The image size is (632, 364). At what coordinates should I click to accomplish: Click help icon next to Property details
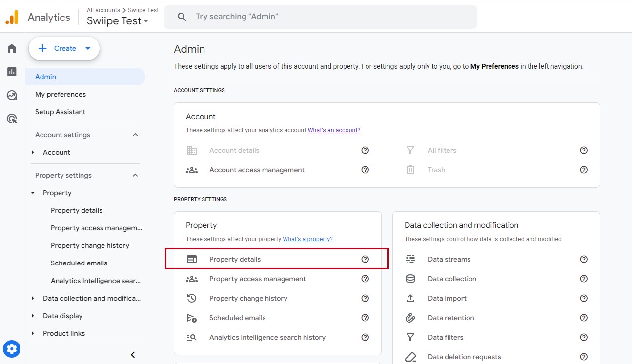[x=365, y=259]
